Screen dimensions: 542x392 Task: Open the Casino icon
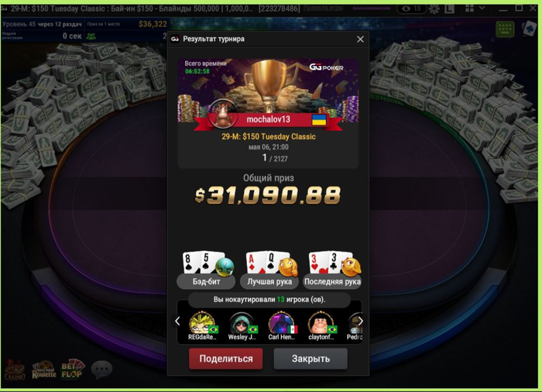[x=14, y=370]
